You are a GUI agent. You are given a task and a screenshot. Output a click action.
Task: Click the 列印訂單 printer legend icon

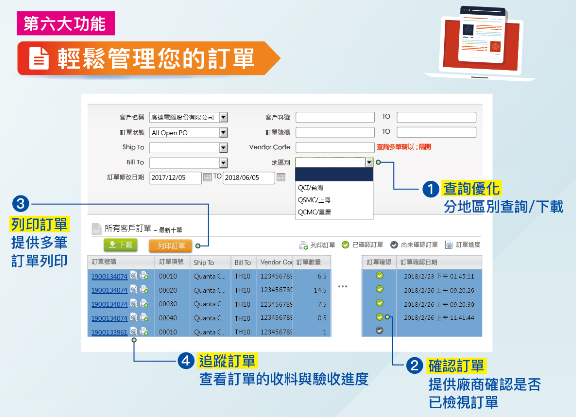[303, 245]
